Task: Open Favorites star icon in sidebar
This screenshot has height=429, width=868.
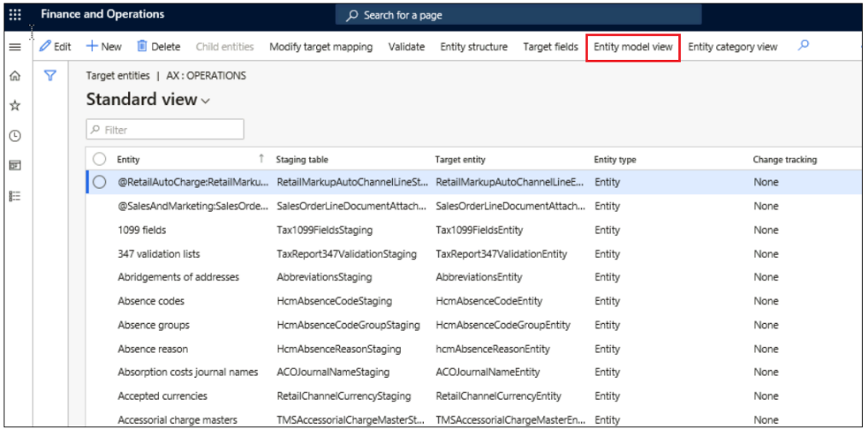Action: 15,105
